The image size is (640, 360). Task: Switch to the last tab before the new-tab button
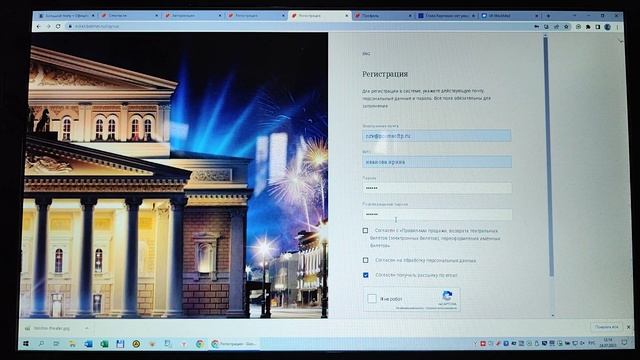[x=510, y=16]
